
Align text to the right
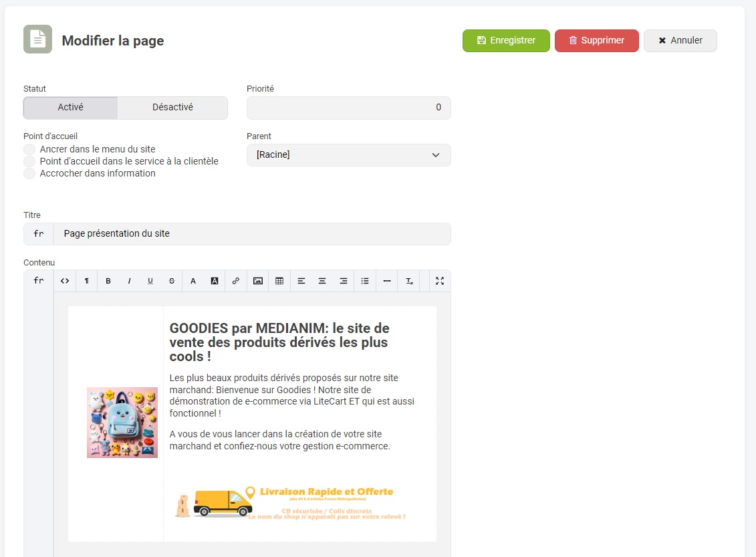344,281
